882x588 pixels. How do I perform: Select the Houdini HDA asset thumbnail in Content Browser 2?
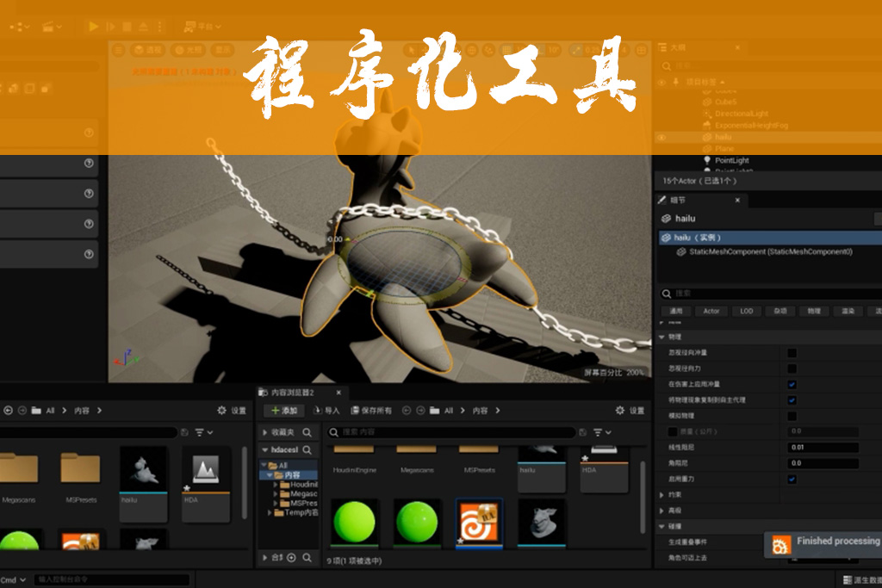479,523
